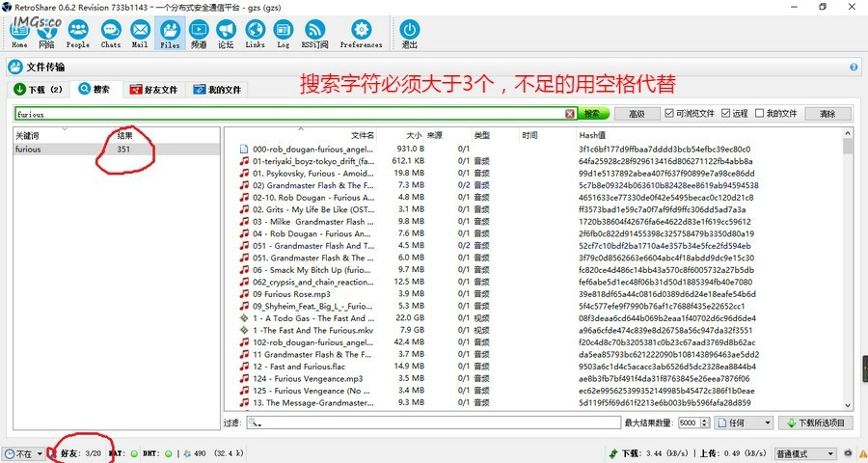868x463 pixels.
Task: Click the blue help question mark icon
Action: point(854,67)
